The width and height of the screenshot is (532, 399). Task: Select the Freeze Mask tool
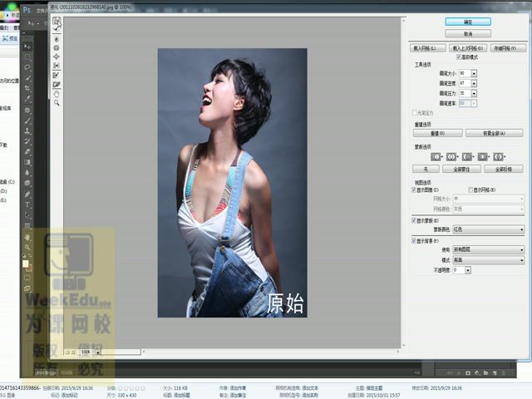pyautogui.click(x=57, y=75)
